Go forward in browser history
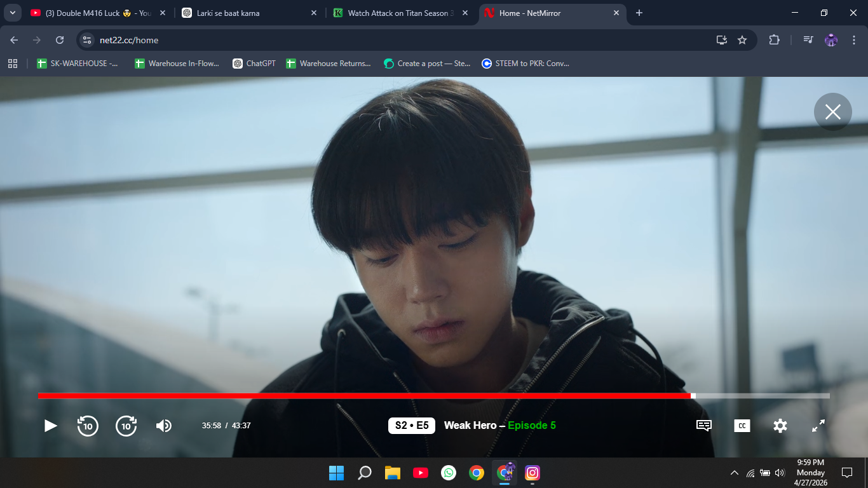 pyautogui.click(x=37, y=40)
